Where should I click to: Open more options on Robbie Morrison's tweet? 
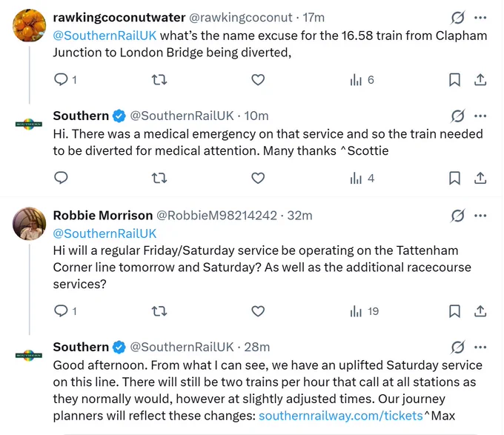pyautogui.click(x=480, y=215)
